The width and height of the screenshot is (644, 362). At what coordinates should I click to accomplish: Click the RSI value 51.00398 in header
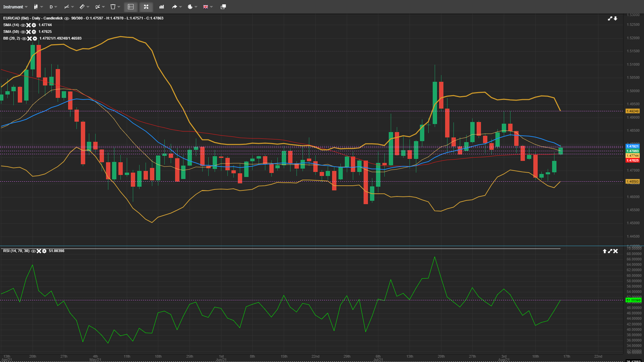[x=57, y=251]
